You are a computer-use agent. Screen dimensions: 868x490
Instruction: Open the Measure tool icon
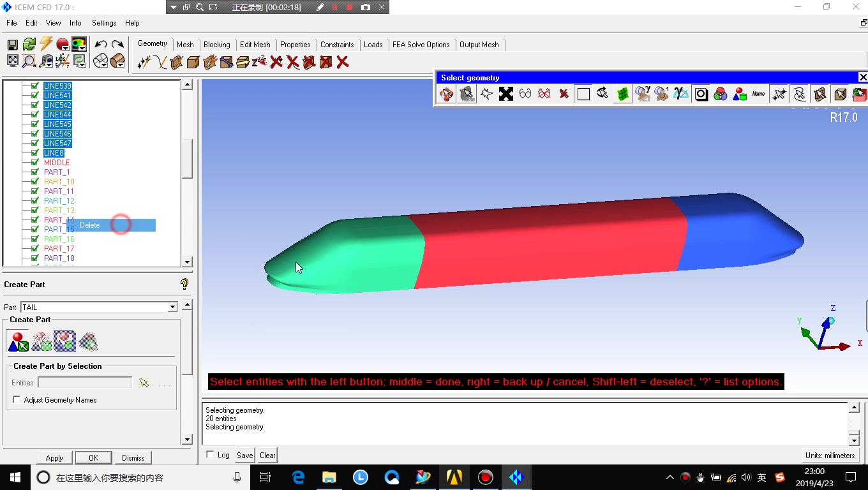(x=45, y=61)
